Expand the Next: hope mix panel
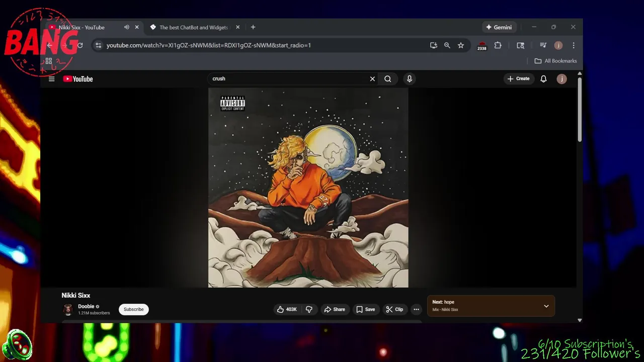The height and width of the screenshot is (362, 644). tap(546, 306)
